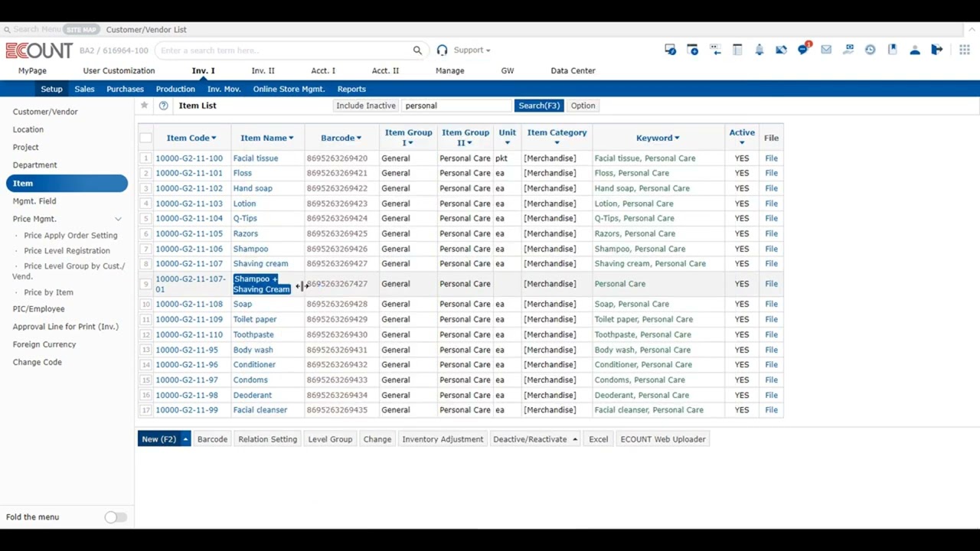Select the Online Store Mgmt. tab

(x=289, y=89)
